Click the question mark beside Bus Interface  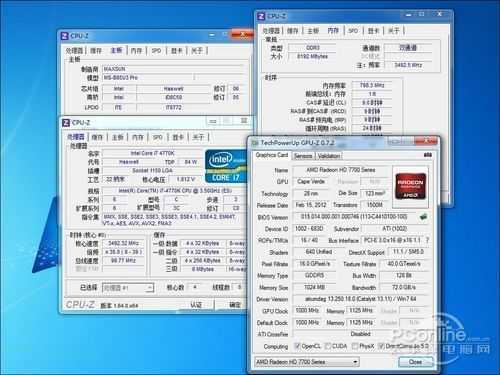(427, 240)
